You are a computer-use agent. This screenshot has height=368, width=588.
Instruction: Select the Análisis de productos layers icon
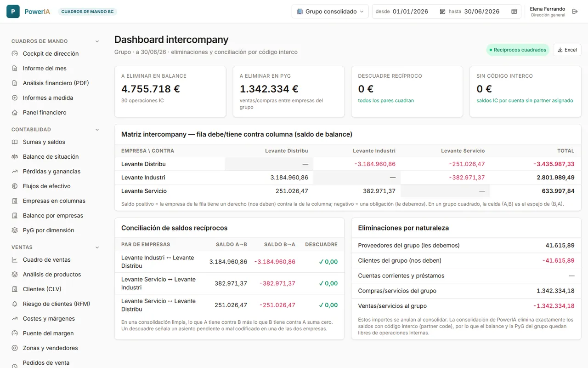[15, 275]
